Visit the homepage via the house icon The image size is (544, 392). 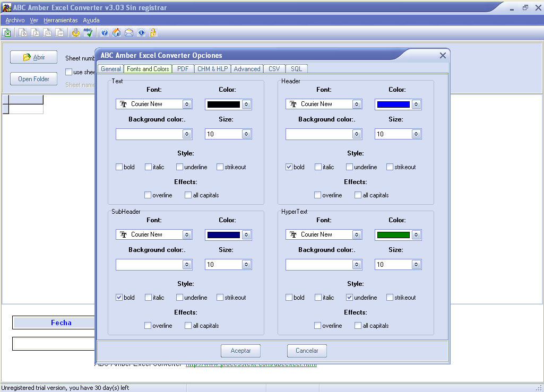[x=117, y=33]
